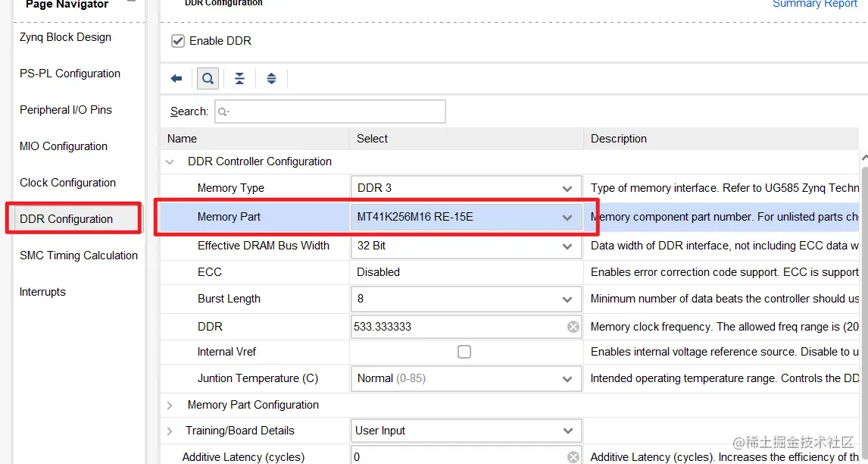
Task: Select the Memory Part row label
Action: click(229, 217)
